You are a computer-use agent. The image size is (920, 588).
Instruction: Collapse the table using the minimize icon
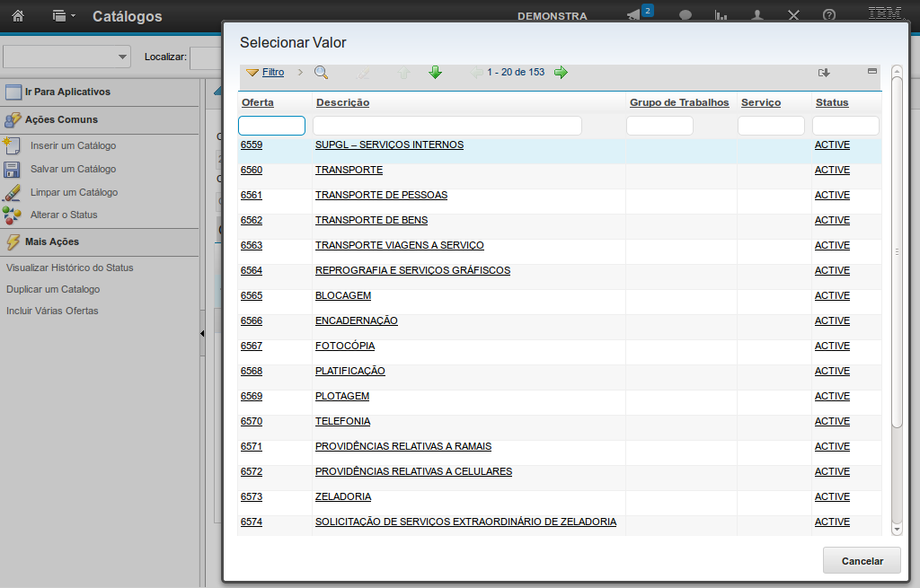point(871,71)
